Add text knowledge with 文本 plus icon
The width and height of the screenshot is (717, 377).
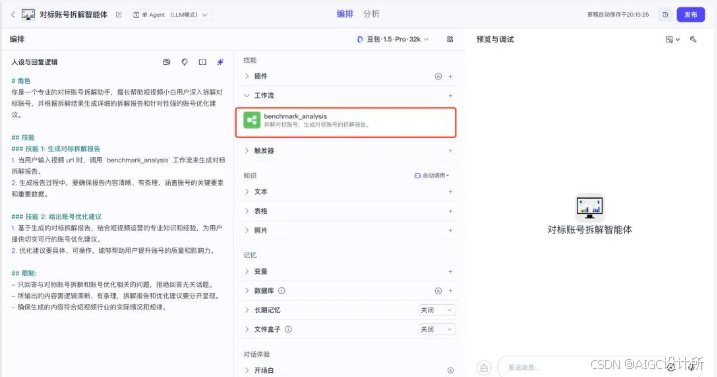(x=450, y=192)
